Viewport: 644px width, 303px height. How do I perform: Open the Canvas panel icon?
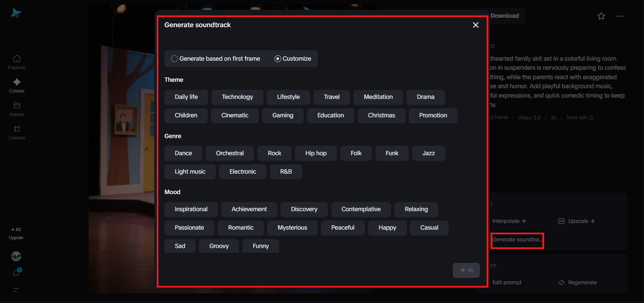(x=16, y=132)
